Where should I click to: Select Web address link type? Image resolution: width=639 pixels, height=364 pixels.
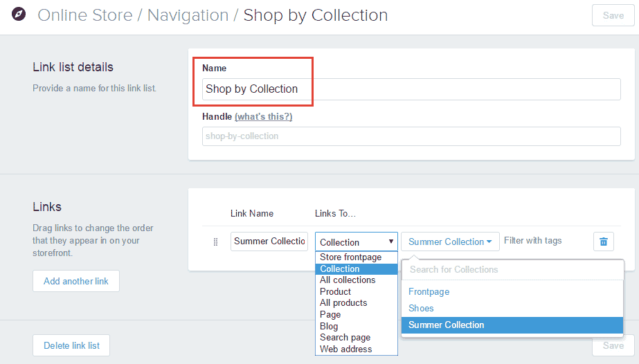(x=345, y=349)
